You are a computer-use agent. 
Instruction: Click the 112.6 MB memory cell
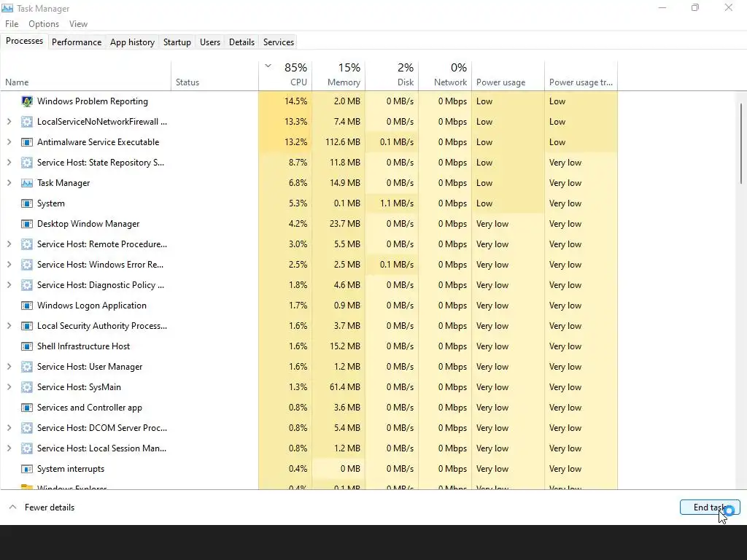pos(338,142)
